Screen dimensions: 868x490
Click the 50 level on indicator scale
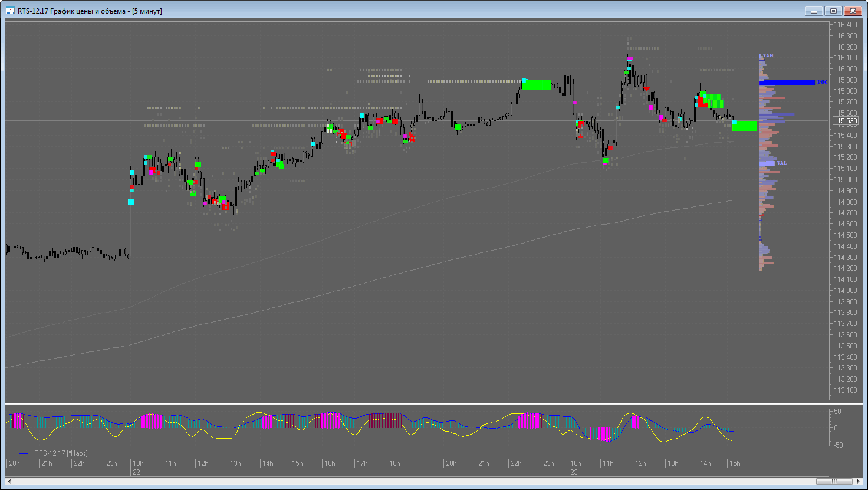click(x=837, y=412)
